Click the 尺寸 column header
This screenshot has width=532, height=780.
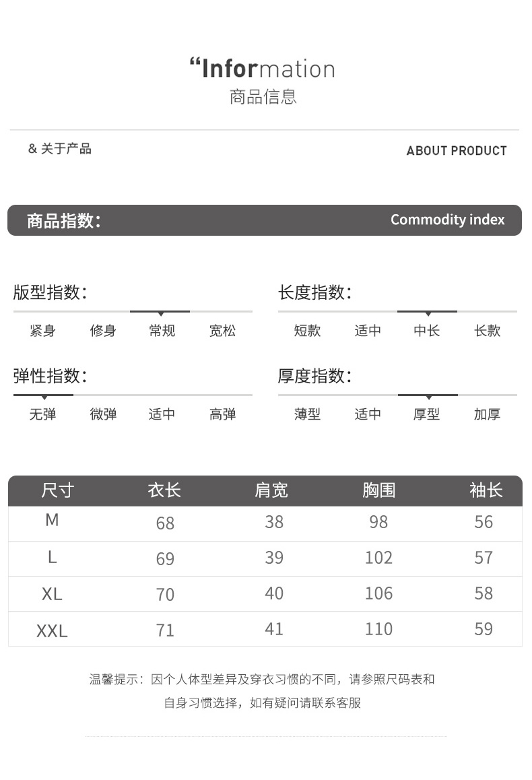pyautogui.click(x=57, y=490)
